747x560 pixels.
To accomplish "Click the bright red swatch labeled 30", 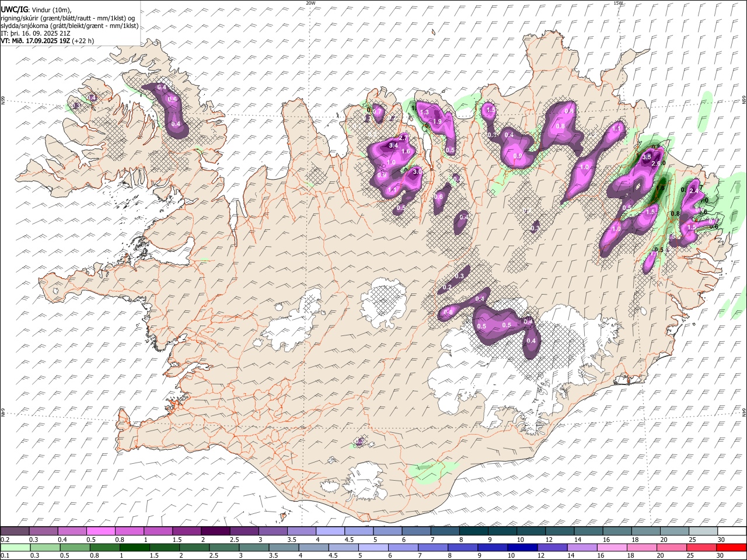I will tap(731, 547).
